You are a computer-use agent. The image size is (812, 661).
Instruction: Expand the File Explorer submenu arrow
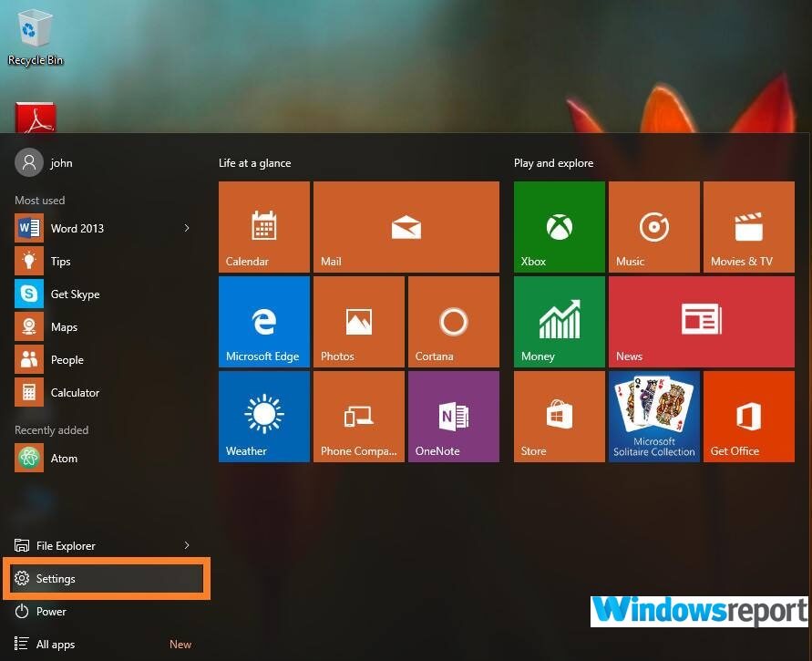click(x=187, y=546)
